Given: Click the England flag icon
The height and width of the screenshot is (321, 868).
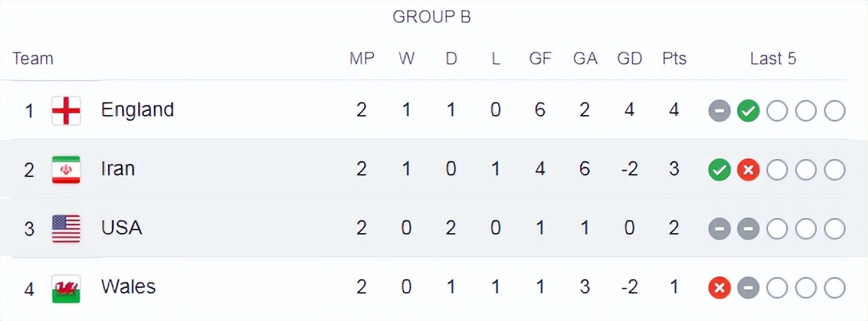Looking at the screenshot, I should point(66,111).
